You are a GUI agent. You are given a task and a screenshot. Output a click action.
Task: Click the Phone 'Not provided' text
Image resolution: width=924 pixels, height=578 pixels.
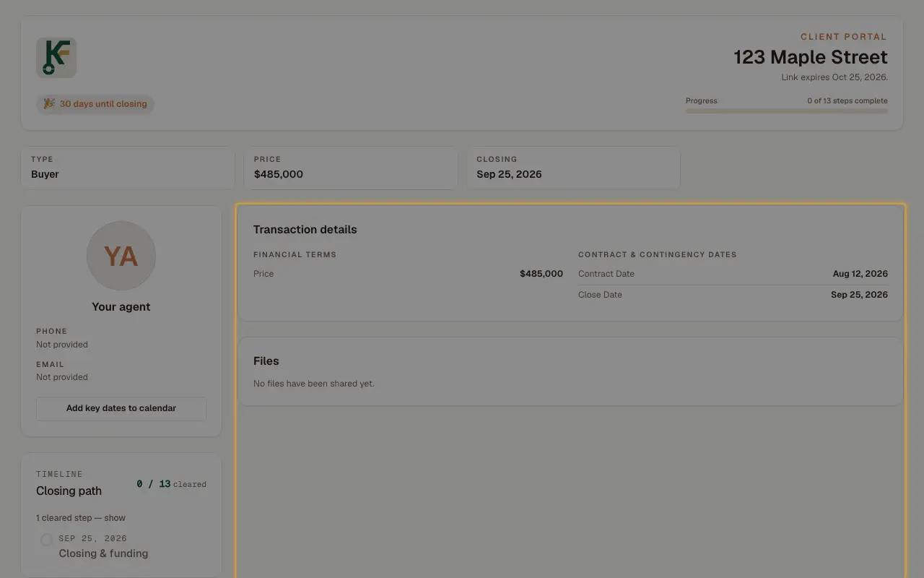[62, 345]
